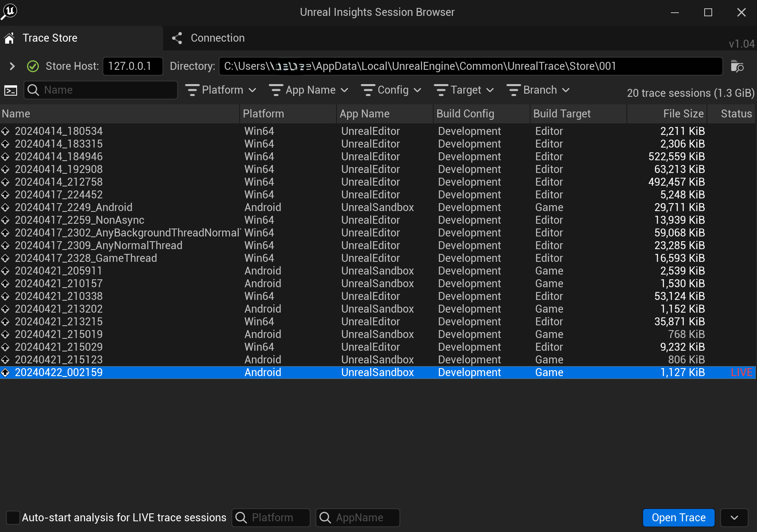
Task: Select trace session 20240417_2259_NonAsync
Action: [378, 220]
